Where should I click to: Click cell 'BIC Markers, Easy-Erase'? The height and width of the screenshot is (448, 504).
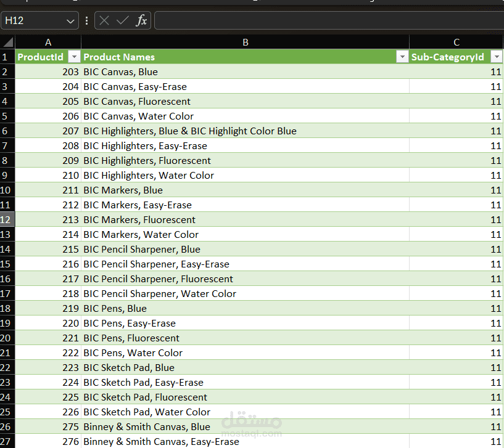pyautogui.click(x=246, y=205)
